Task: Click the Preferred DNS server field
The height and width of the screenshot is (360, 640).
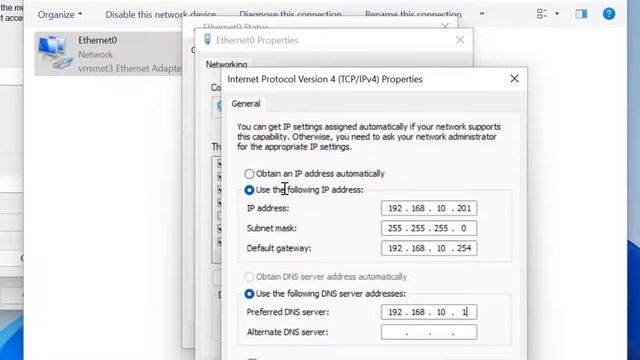Action: tap(429, 312)
